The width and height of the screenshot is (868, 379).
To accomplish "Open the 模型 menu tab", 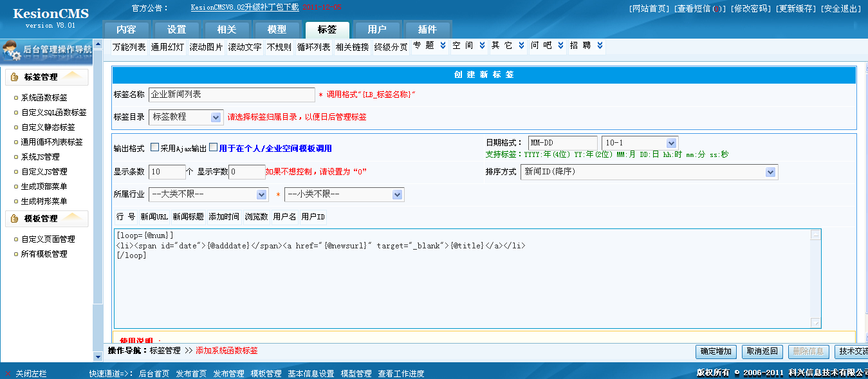I will [275, 28].
